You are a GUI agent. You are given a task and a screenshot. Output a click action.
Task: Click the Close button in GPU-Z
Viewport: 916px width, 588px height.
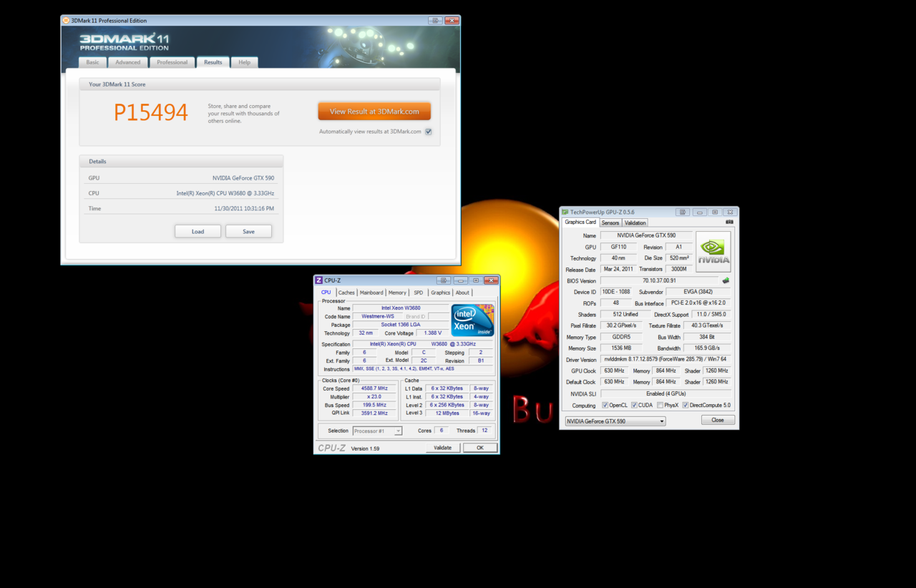[718, 420]
